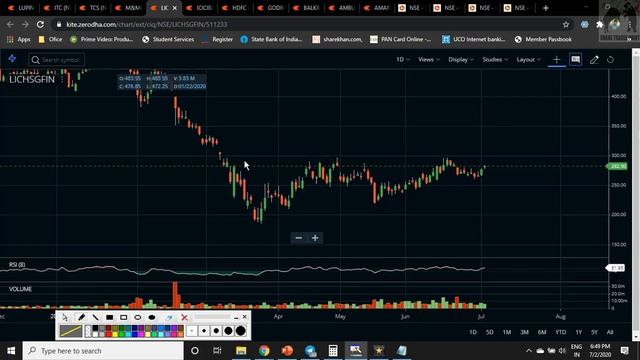Screen dimensions: 640x360
Task: Click the yellow line preview box
Action: click(71, 331)
